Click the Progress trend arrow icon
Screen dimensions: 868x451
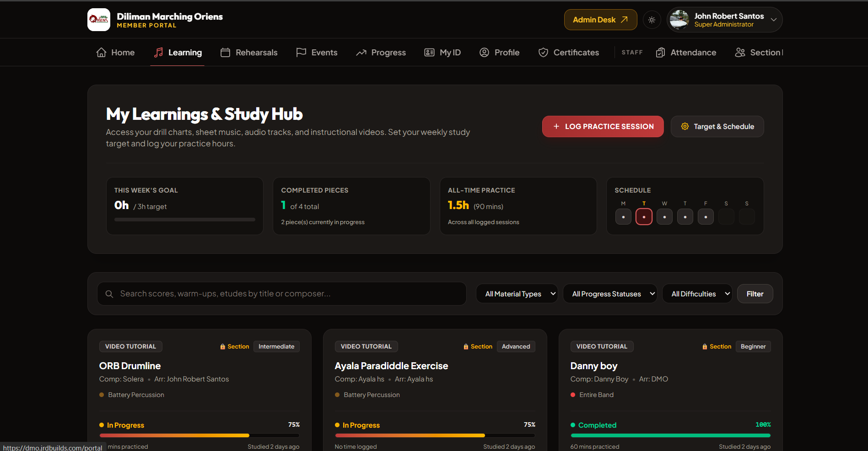click(x=361, y=52)
